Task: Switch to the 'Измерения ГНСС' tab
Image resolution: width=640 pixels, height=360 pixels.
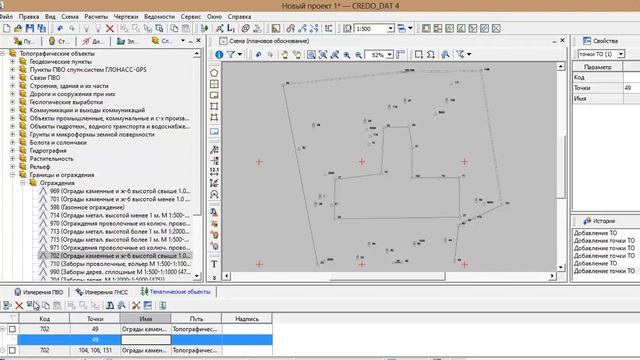Action: click(x=102, y=292)
